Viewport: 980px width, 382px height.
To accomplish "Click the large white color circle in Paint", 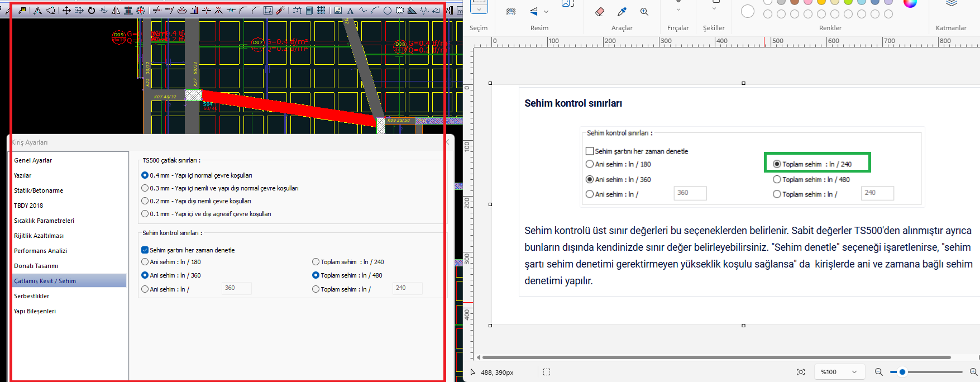I will [x=748, y=11].
